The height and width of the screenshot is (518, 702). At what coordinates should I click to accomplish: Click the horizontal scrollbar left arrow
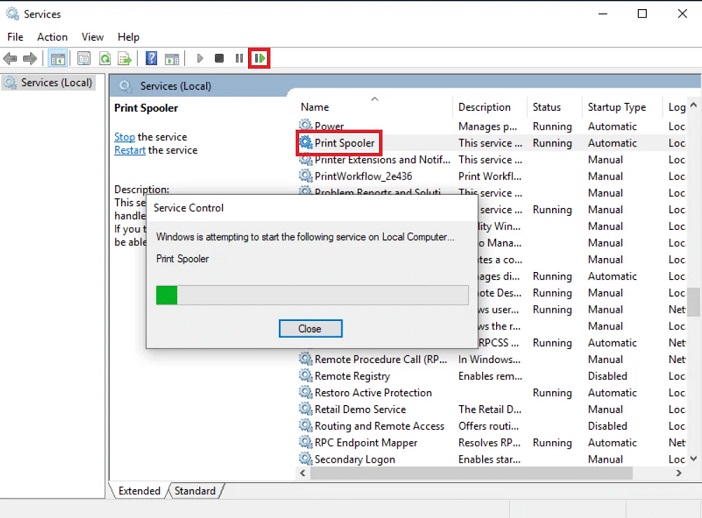[x=303, y=473]
